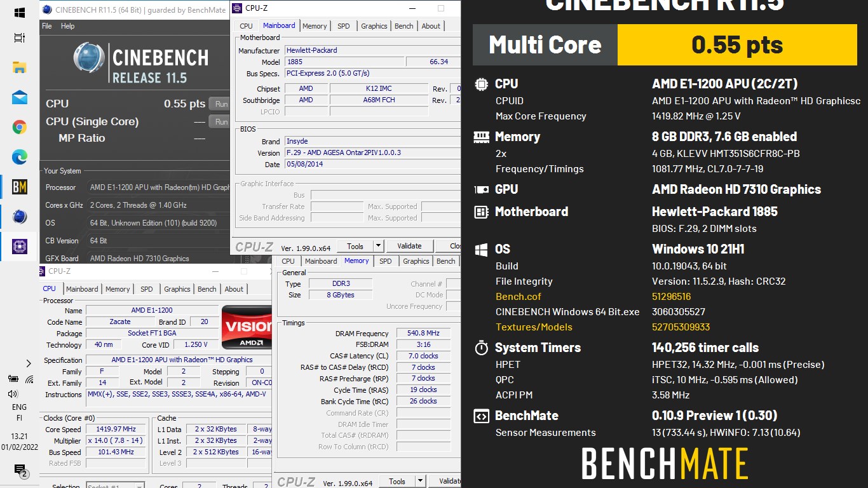Click Validate in CPU-Z Mainboard window
Viewport: 868px width, 488px height.
[409, 246]
